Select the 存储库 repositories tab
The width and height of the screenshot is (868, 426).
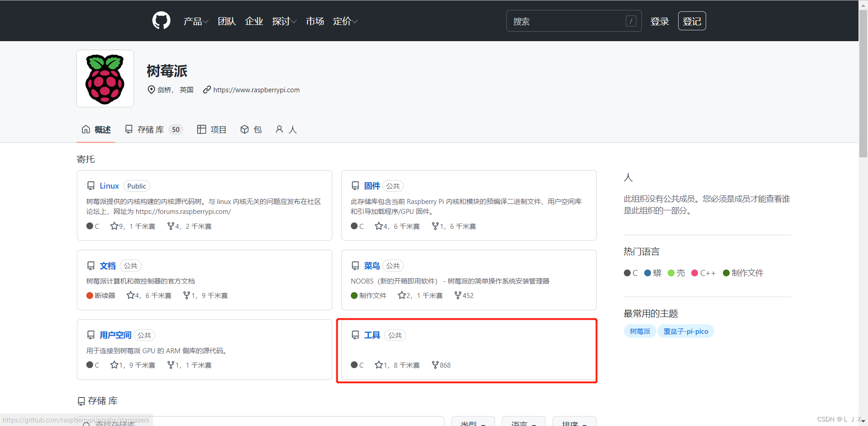(x=154, y=130)
